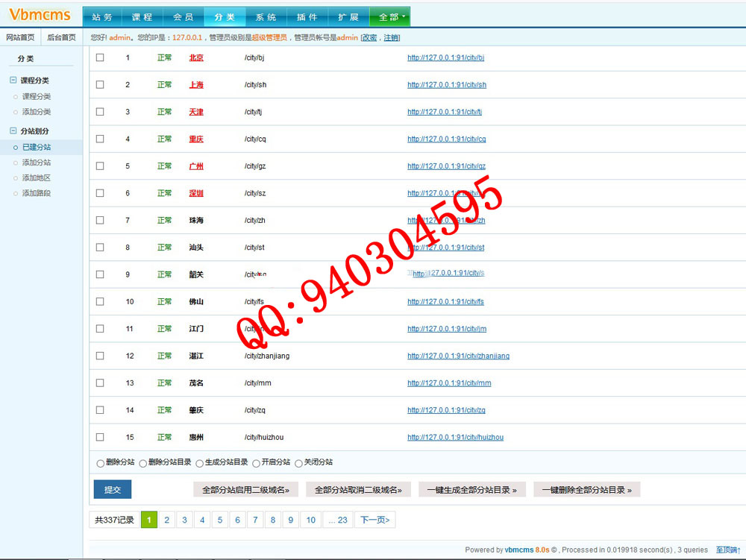
Task: Go to the 后台首页 tab
Action: [x=61, y=37]
